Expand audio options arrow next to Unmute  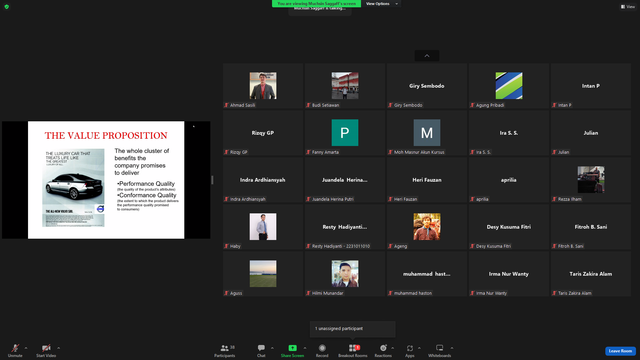[x=26, y=348]
